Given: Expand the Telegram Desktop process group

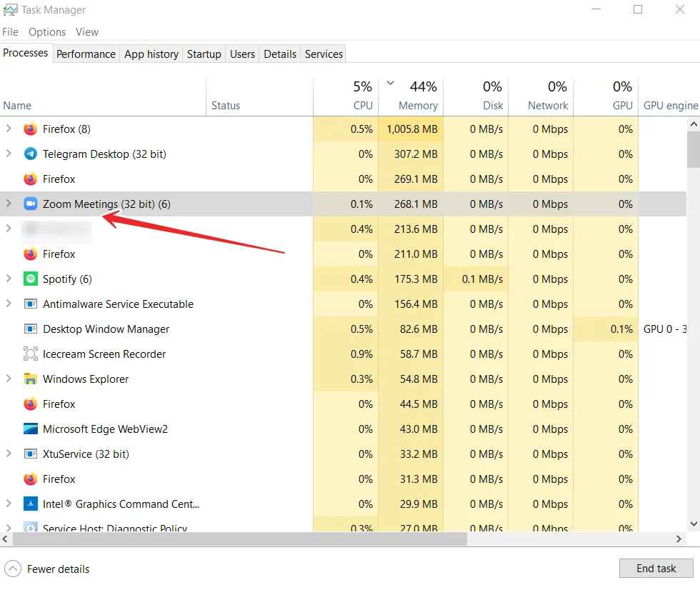Looking at the screenshot, I should tap(9, 154).
